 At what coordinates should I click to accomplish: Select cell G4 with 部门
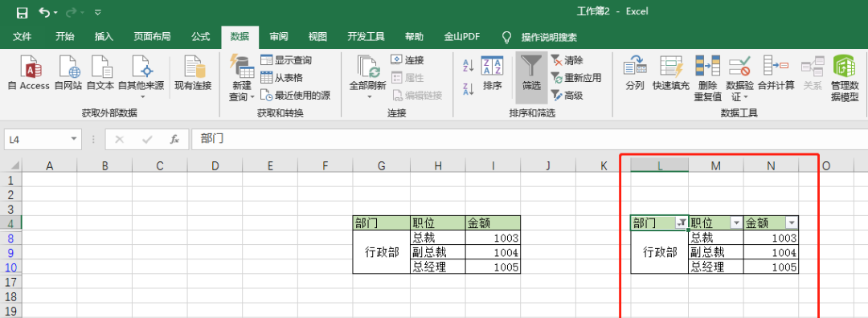coord(382,223)
